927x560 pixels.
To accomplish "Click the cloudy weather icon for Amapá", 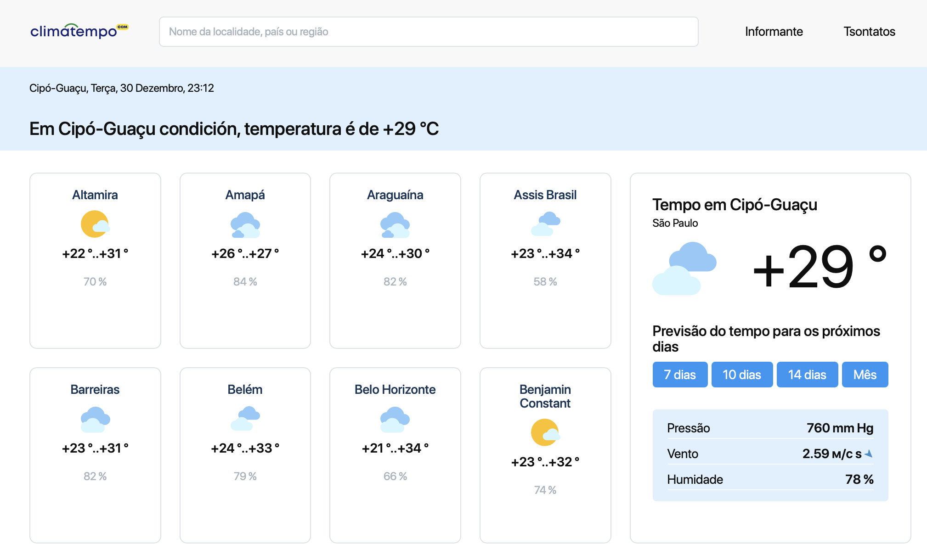I will click(245, 224).
